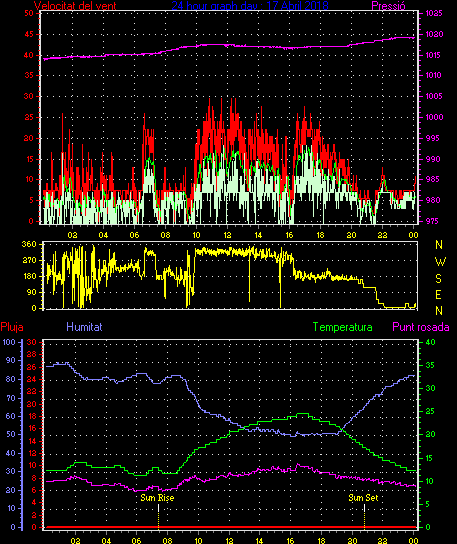Image resolution: width=457 pixels, height=544 pixels.
Task: Click the 1010 pressure axis value
Action: click(x=434, y=75)
